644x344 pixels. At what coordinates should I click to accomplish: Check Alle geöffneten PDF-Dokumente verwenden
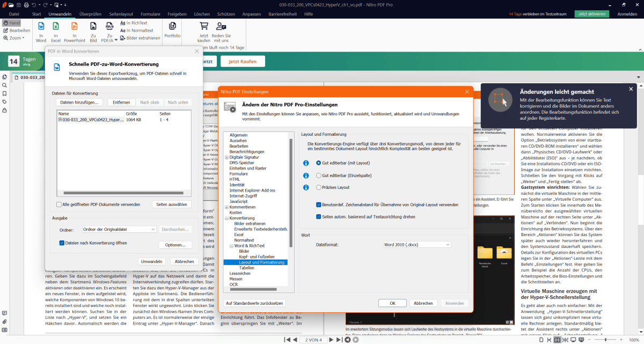[x=59, y=204]
